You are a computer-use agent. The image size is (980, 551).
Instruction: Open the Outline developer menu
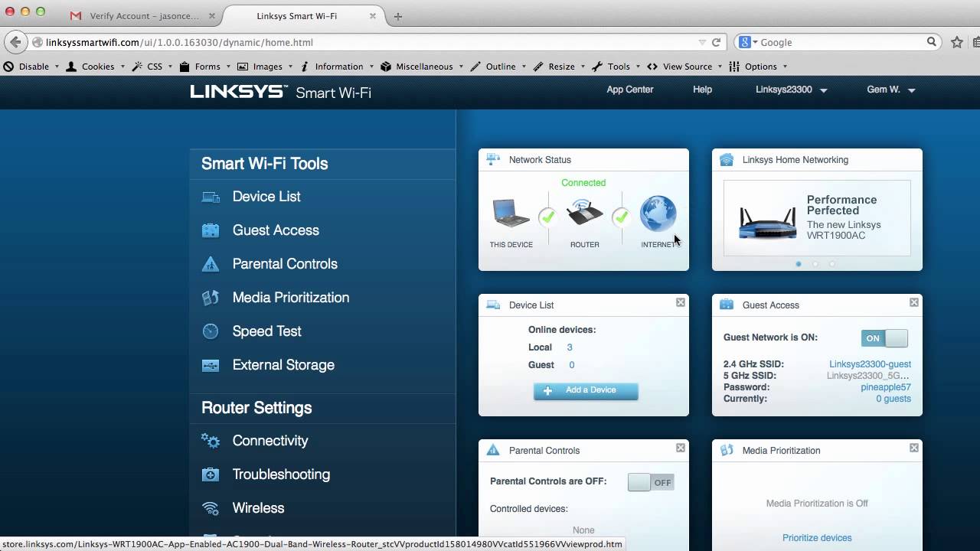(499, 67)
